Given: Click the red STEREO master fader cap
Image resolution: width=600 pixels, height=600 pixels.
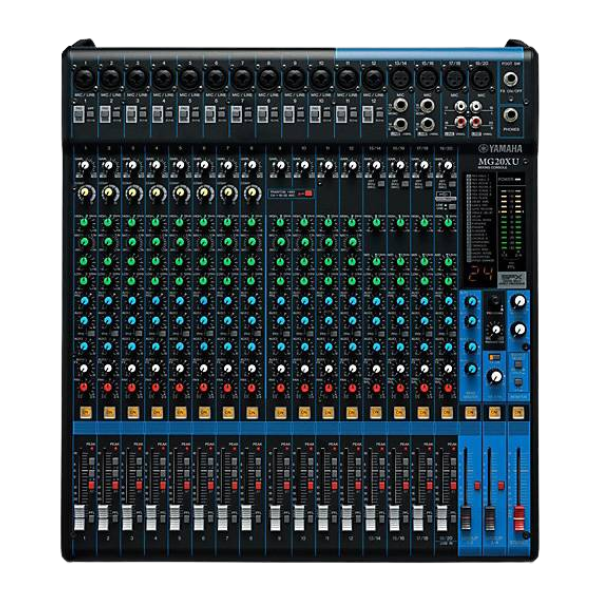Looking at the screenshot, I should [518, 518].
